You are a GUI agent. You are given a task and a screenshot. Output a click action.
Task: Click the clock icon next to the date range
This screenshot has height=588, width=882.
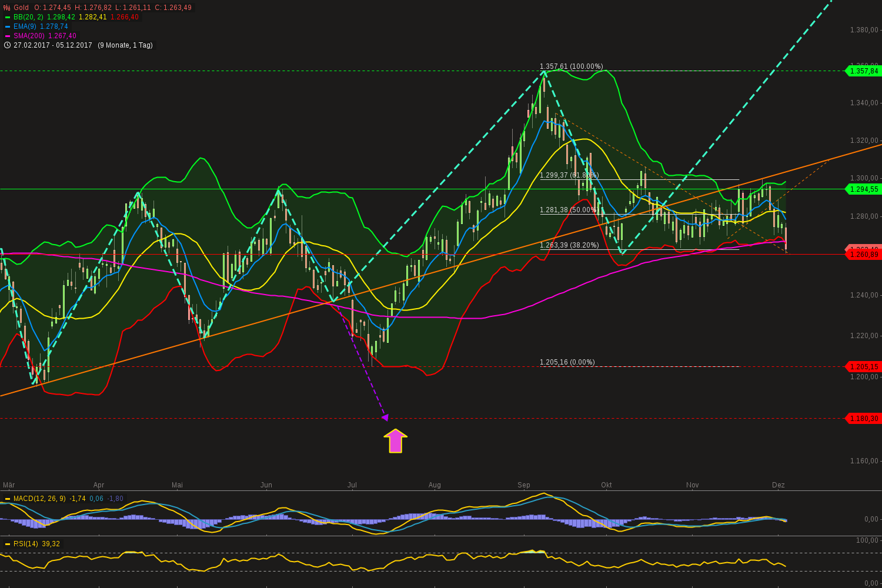click(x=7, y=45)
